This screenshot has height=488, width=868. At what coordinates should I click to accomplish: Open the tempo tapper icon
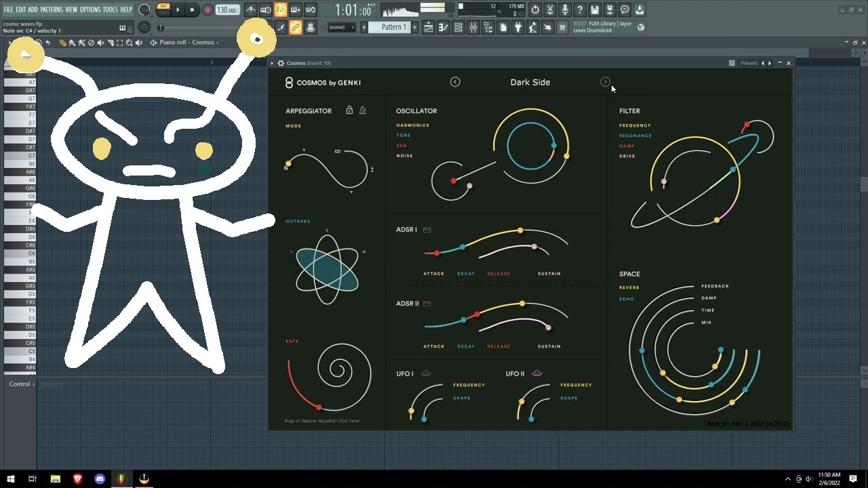(x=533, y=27)
